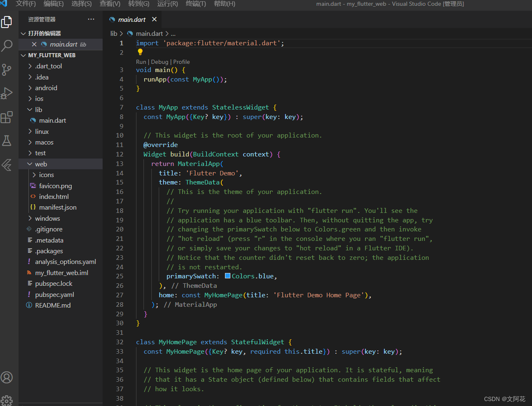Click the Dart icon beside main.dart in lib

(33, 121)
